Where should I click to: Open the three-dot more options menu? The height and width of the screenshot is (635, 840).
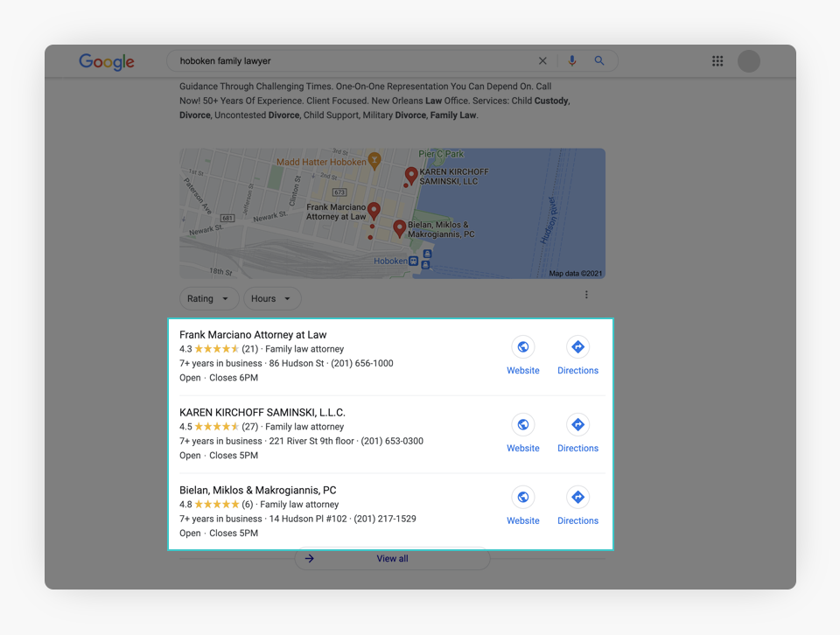click(586, 296)
